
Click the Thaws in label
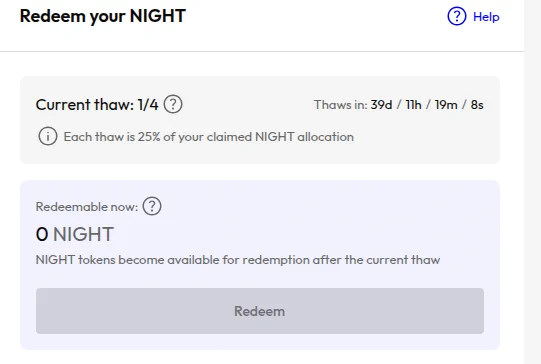[341, 105]
